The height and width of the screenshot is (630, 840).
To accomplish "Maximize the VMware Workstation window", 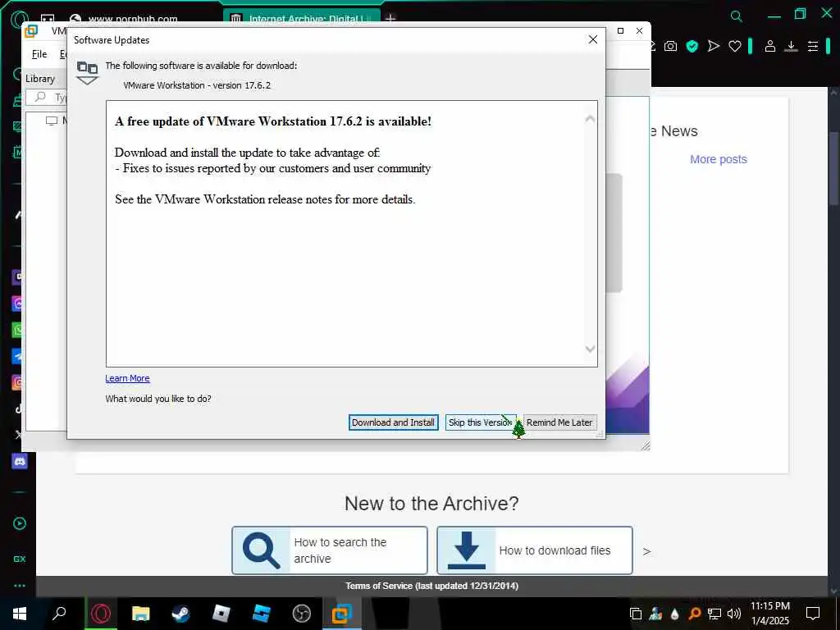I will (x=620, y=31).
